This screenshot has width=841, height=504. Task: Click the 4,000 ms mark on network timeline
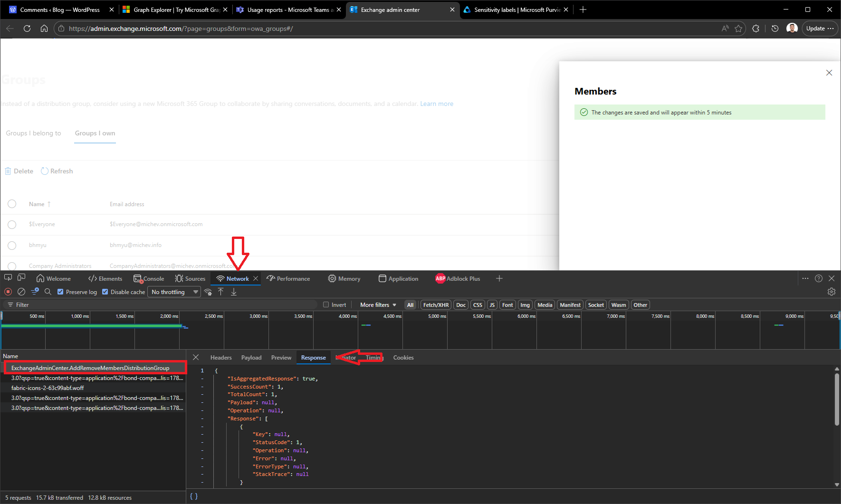347,316
